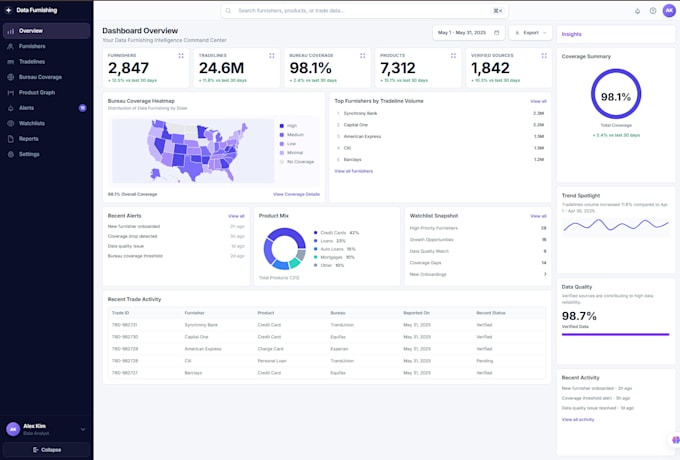Click Pending status in Citi row

click(484, 361)
